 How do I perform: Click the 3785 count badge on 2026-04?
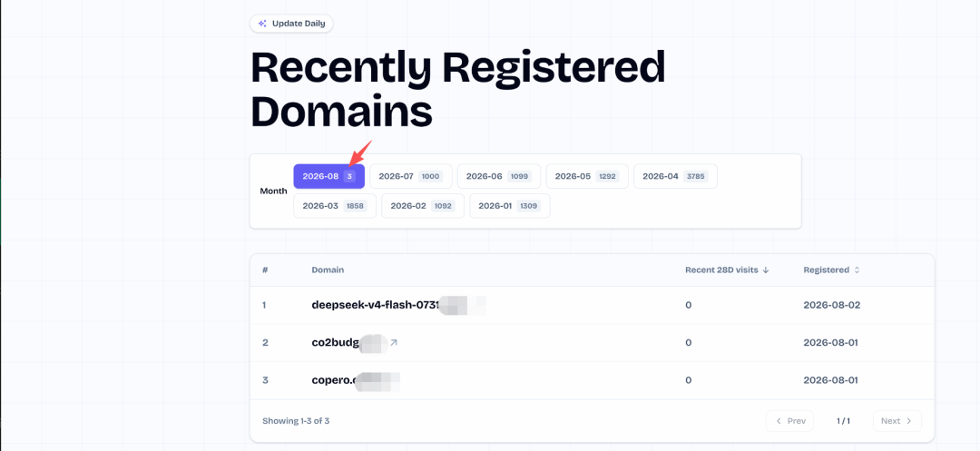pyautogui.click(x=695, y=177)
